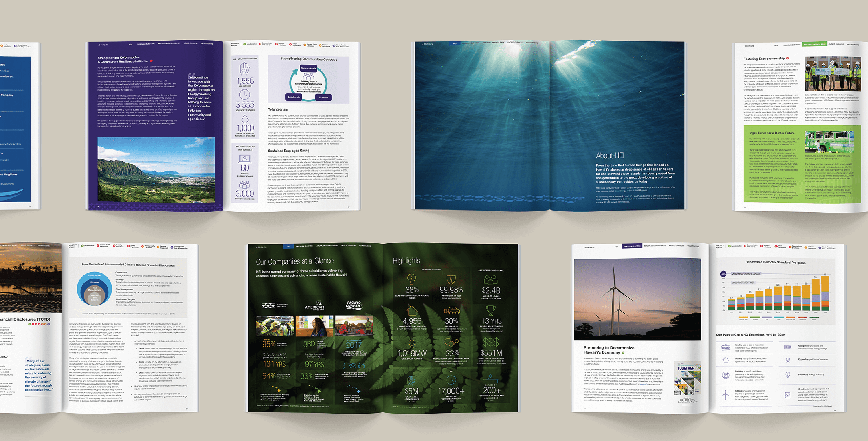The image size is (868, 441).
Task: Click the 'Renewable Portfolio Standard Progress' chart title
Action: 775,262
